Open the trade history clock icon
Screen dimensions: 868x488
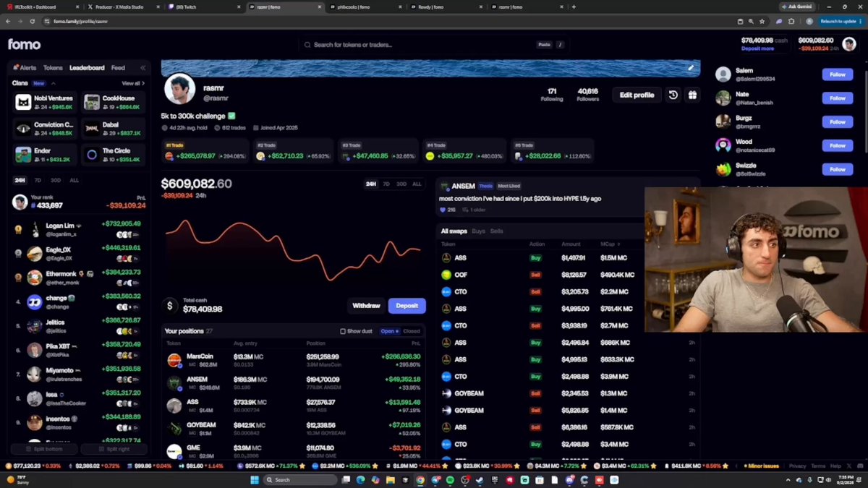pyautogui.click(x=673, y=95)
